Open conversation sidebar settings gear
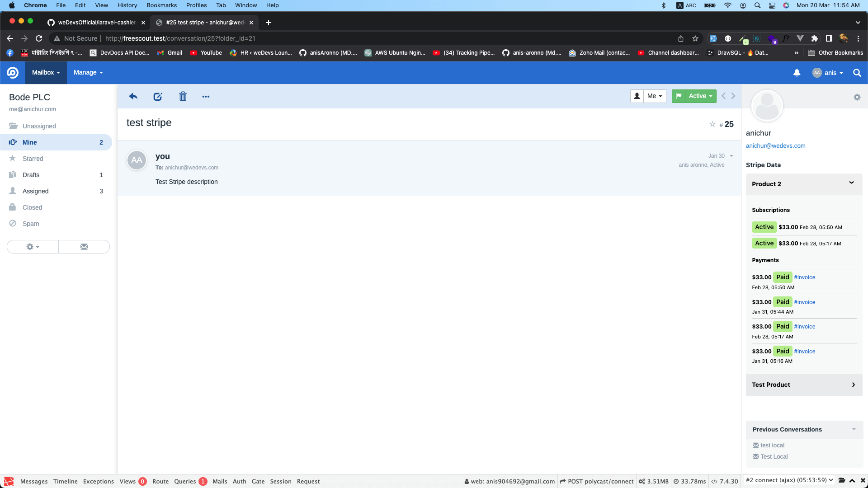 (857, 97)
